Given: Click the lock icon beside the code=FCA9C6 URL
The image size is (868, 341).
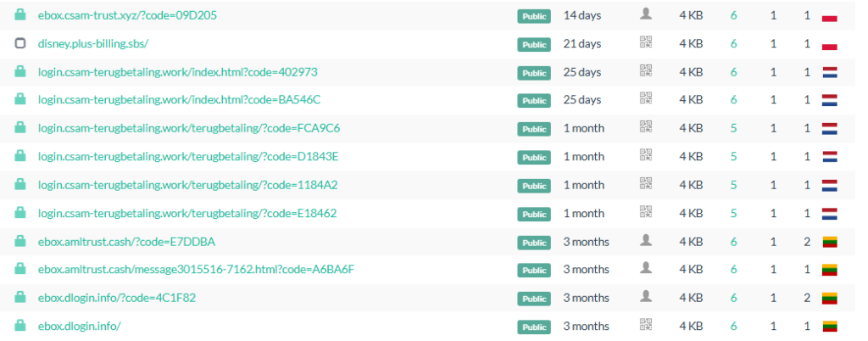Looking at the screenshot, I should click(20, 128).
